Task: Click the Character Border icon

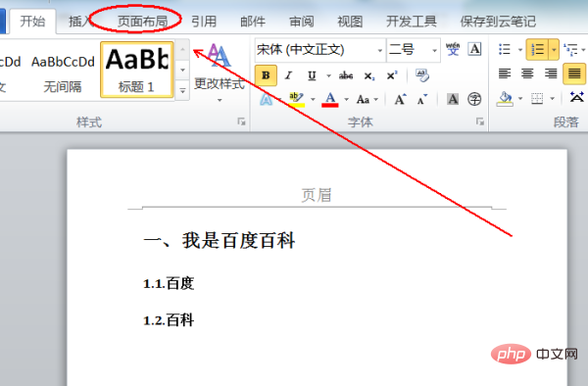Action: 474,49
